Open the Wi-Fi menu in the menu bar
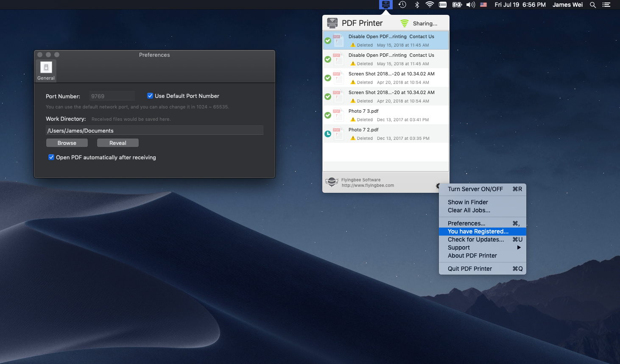Screen dimensions: 620x364 pyautogui.click(x=430, y=5)
